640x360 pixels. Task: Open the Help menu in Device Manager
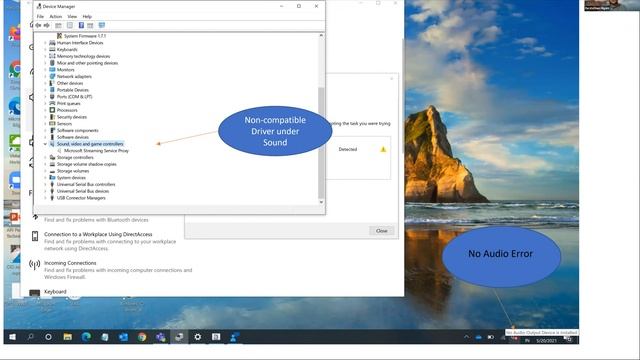[87, 17]
